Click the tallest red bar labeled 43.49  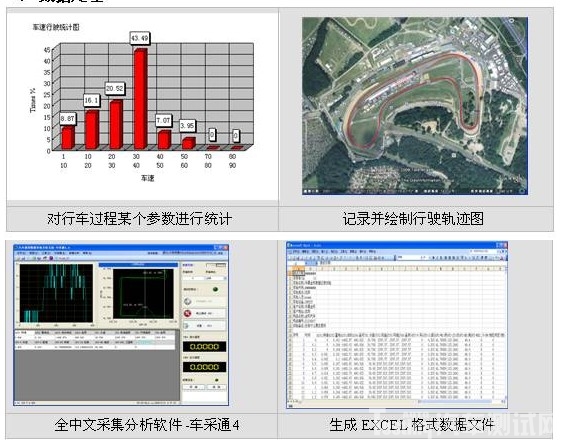point(140,99)
